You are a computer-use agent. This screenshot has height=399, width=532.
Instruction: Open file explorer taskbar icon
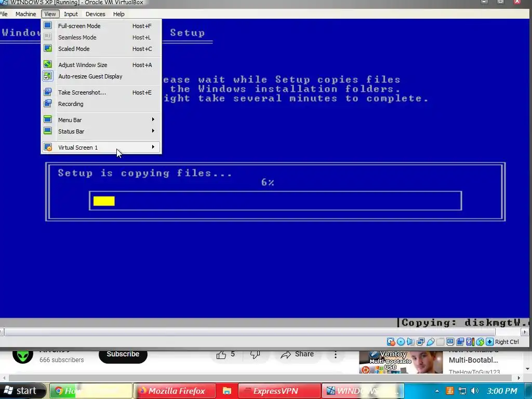click(x=227, y=391)
